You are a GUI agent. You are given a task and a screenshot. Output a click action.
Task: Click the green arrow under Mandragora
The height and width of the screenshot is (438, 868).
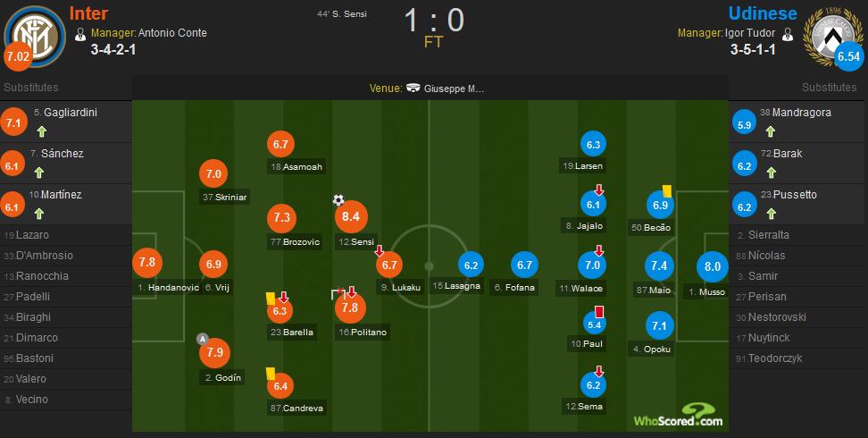[770, 131]
